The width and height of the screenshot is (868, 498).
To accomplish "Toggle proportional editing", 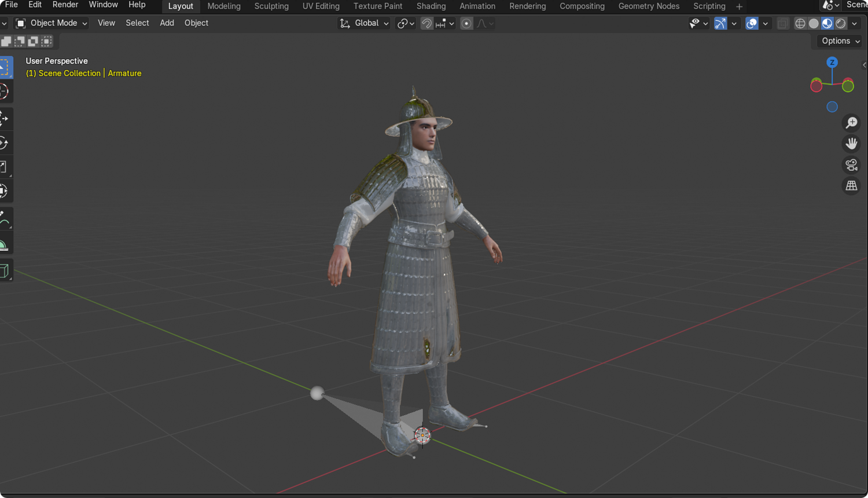I will click(x=466, y=24).
